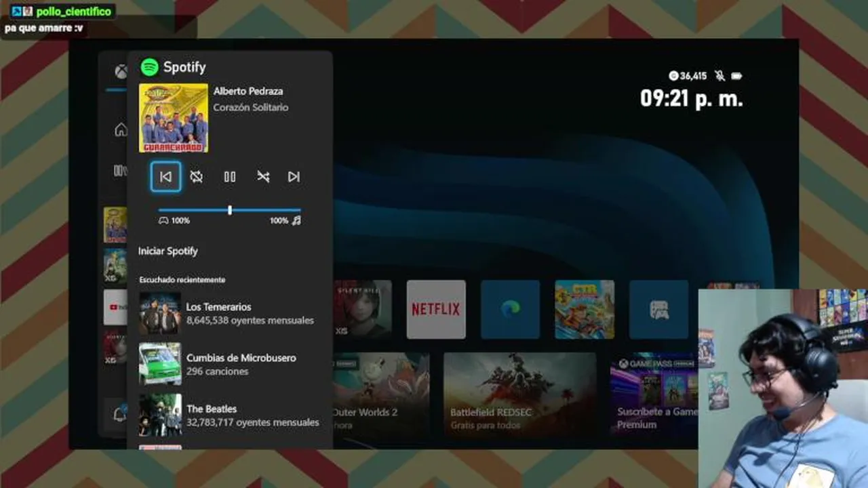Click the pollo_cientifico chat username
Screen dimensions: 868x488
click(74, 12)
